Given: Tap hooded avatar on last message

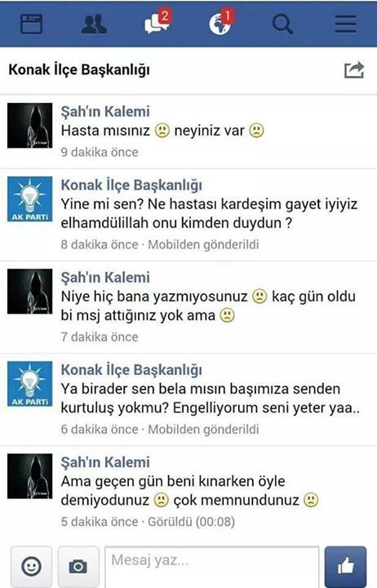Looking at the screenshot, I should 30,476.
